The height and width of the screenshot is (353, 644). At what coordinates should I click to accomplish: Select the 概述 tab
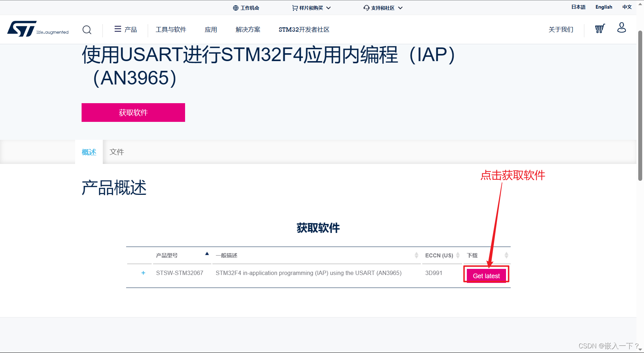[x=89, y=152]
